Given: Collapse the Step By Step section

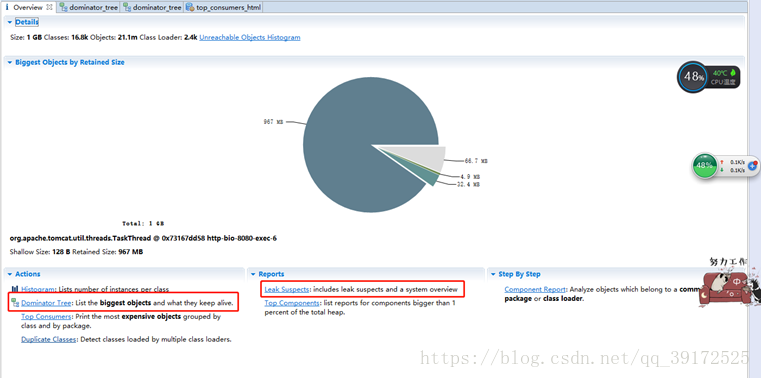Looking at the screenshot, I should tap(493, 274).
